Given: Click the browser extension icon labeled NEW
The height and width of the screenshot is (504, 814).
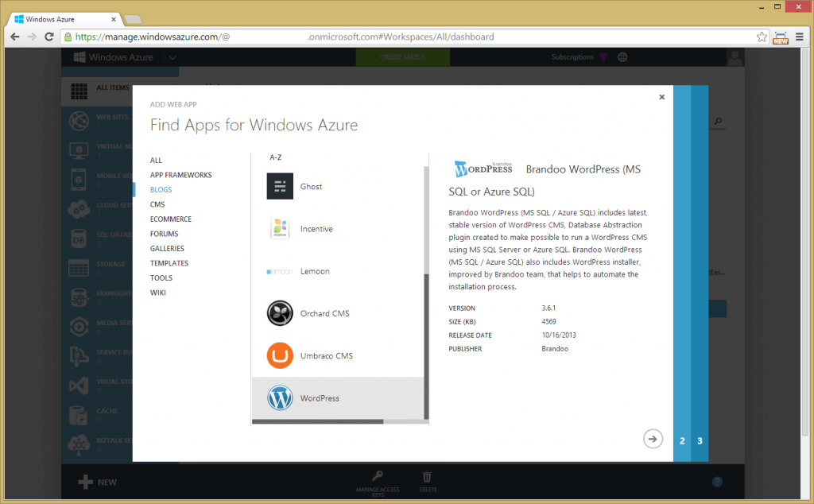Looking at the screenshot, I should [x=781, y=37].
